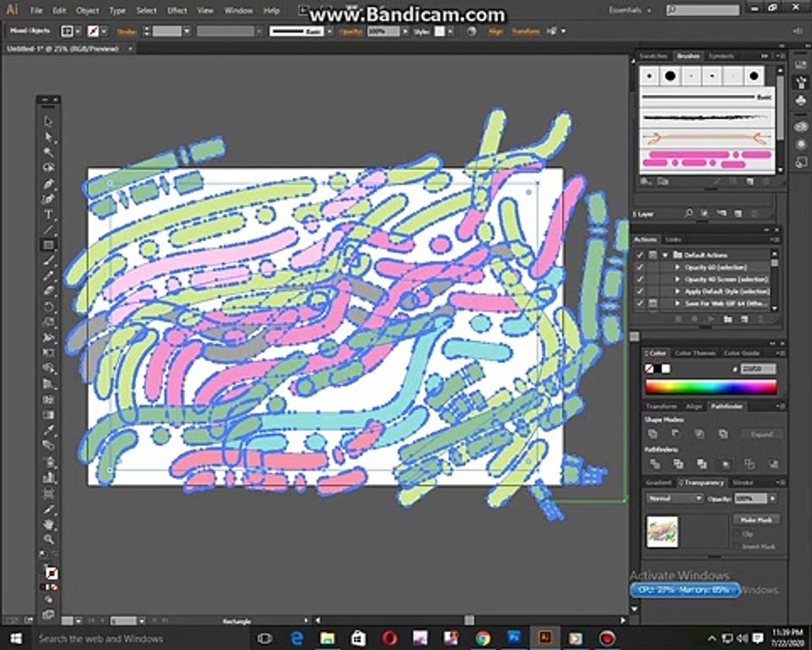Switch to the Symbols tab
Viewport: 812px width, 650px height.
coord(722,56)
